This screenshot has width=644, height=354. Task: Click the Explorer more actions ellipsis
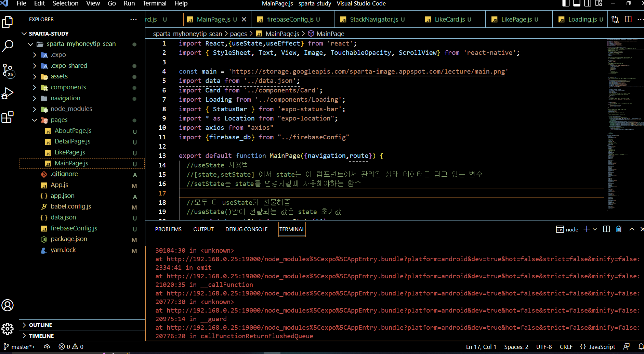point(133,20)
